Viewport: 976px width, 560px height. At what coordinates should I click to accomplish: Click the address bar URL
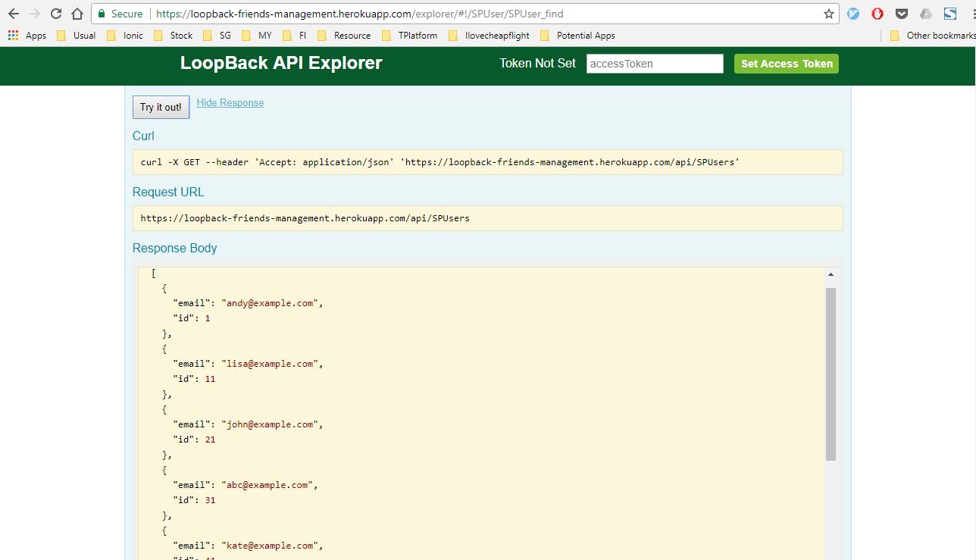coord(359,14)
